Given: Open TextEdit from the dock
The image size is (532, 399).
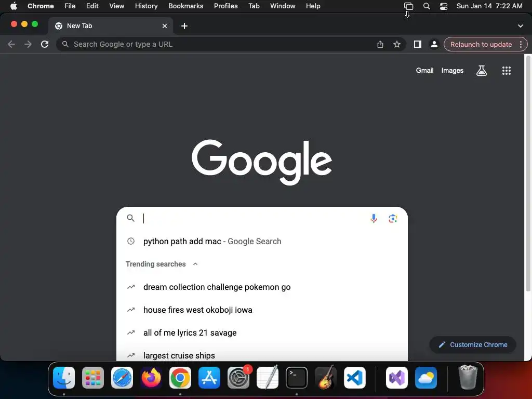Looking at the screenshot, I should click(x=268, y=378).
